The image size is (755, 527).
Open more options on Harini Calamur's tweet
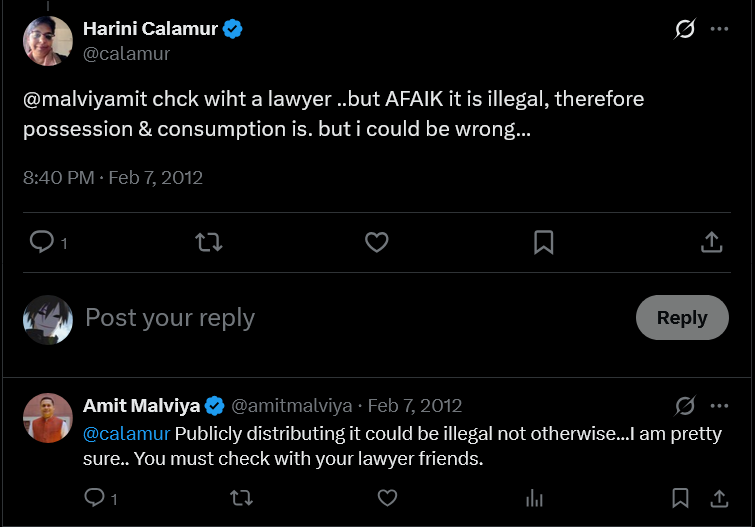pos(719,29)
